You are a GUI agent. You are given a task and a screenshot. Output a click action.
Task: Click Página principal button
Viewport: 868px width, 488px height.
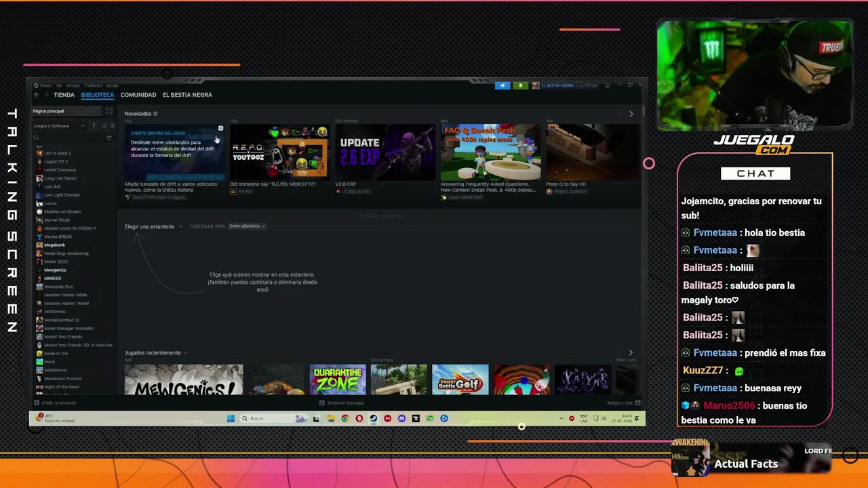67,111
